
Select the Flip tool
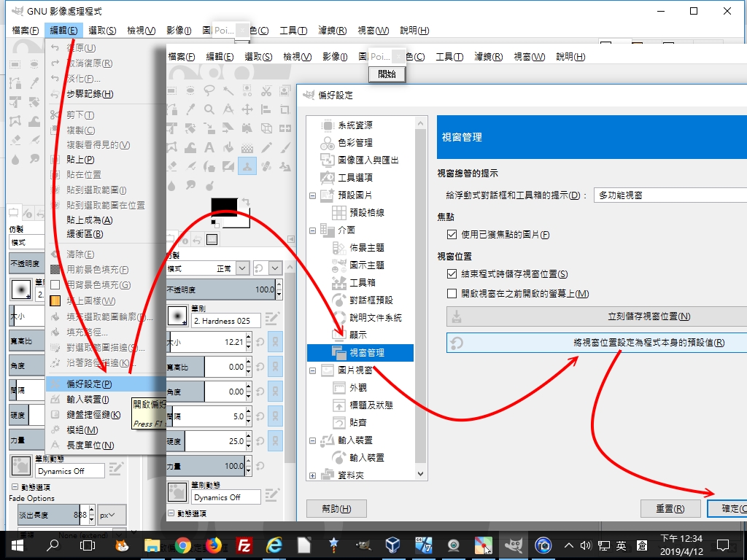[285, 128]
